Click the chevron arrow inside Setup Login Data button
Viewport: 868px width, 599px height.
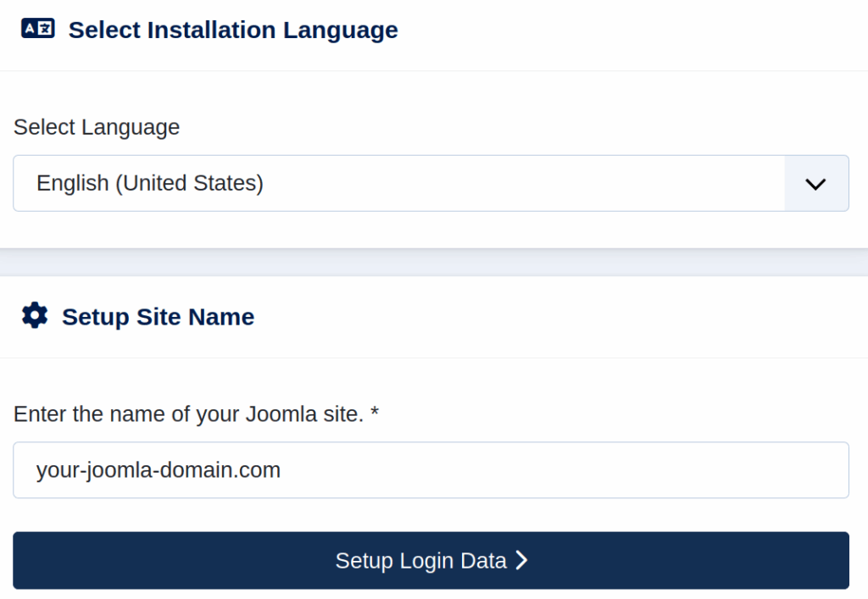pos(522,560)
